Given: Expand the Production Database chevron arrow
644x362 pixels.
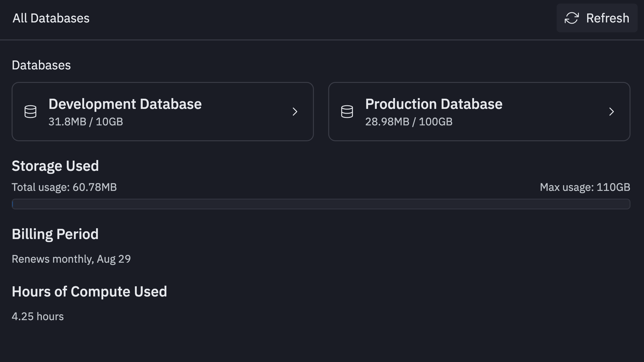Looking at the screenshot, I should coord(611,112).
